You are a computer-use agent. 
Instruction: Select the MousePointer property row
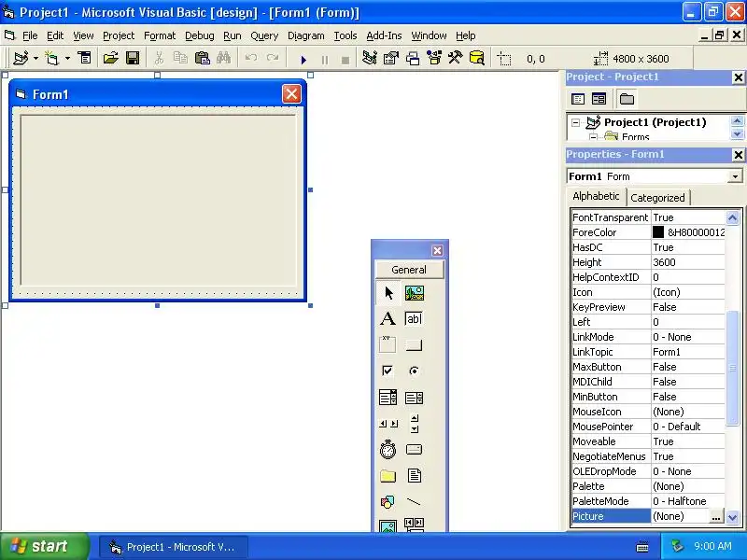click(x=648, y=427)
